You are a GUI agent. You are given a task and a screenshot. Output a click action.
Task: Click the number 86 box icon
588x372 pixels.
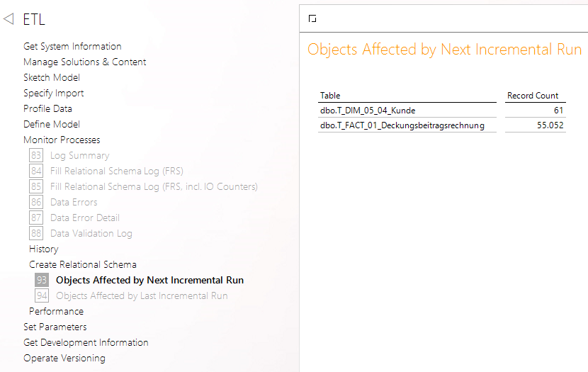pyautogui.click(x=37, y=202)
